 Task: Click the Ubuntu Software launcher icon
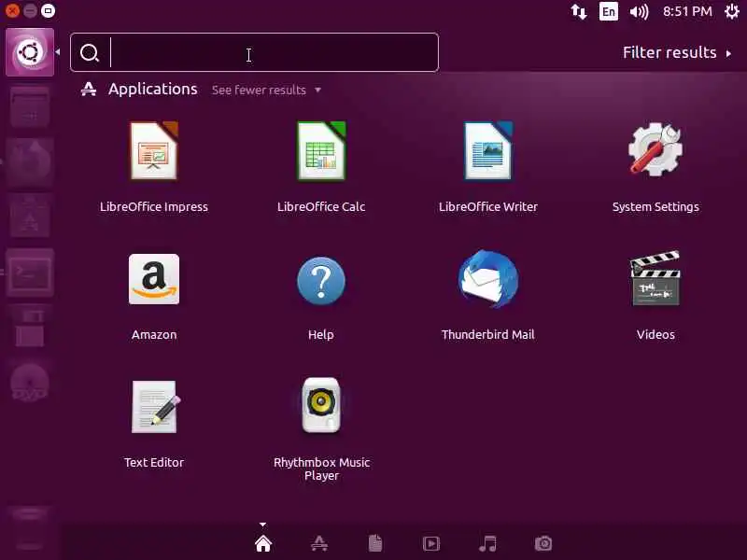pyautogui.click(x=30, y=217)
